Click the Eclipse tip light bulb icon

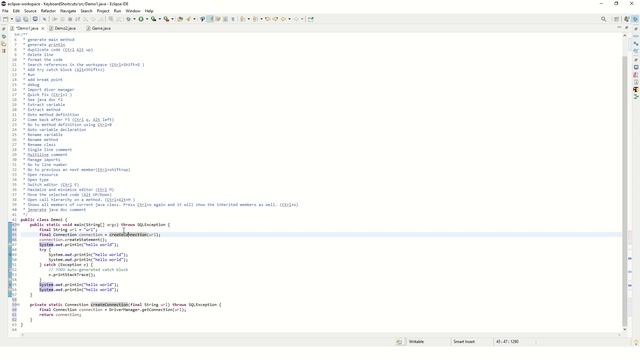pos(636,342)
